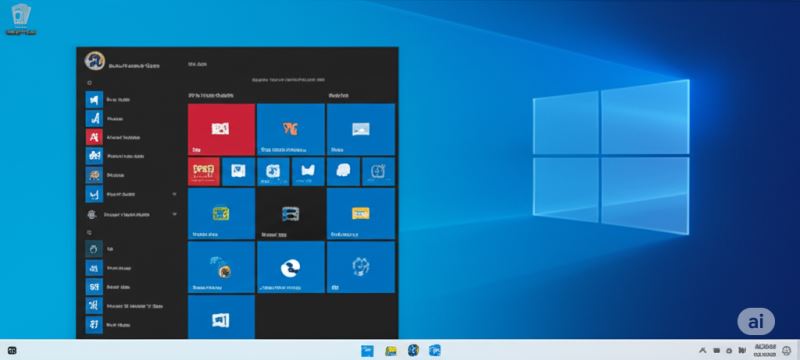Open the Recycle Bin desktop icon
This screenshot has width=800, height=360.
click(21, 19)
